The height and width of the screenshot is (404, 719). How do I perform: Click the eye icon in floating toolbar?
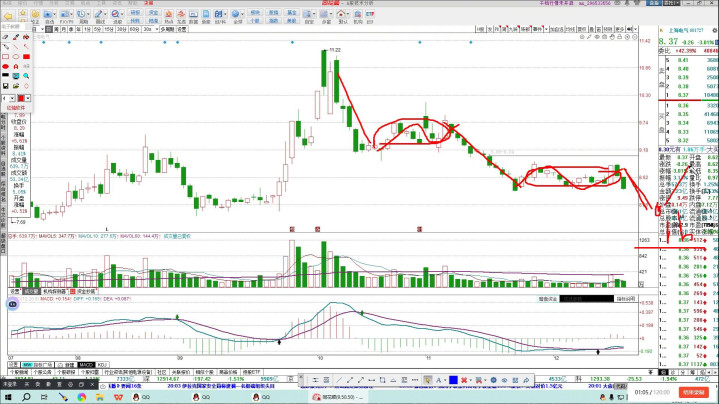click(504, 380)
